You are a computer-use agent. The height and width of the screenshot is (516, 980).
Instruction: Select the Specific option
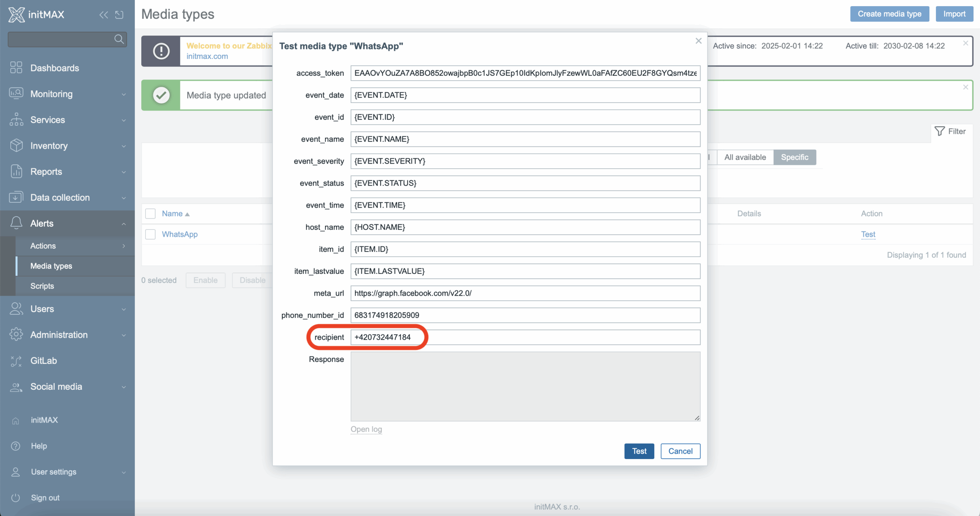point(795,157)
